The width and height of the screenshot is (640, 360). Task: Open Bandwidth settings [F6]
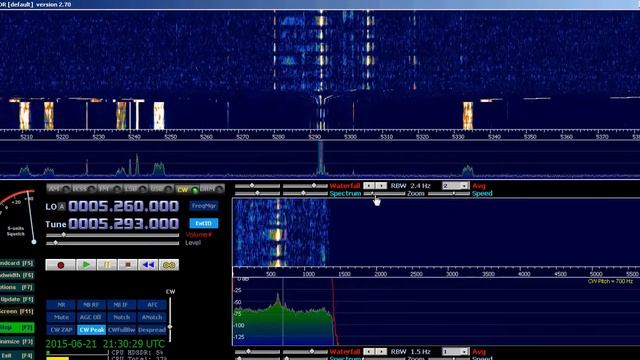click(x=17, y=275)
